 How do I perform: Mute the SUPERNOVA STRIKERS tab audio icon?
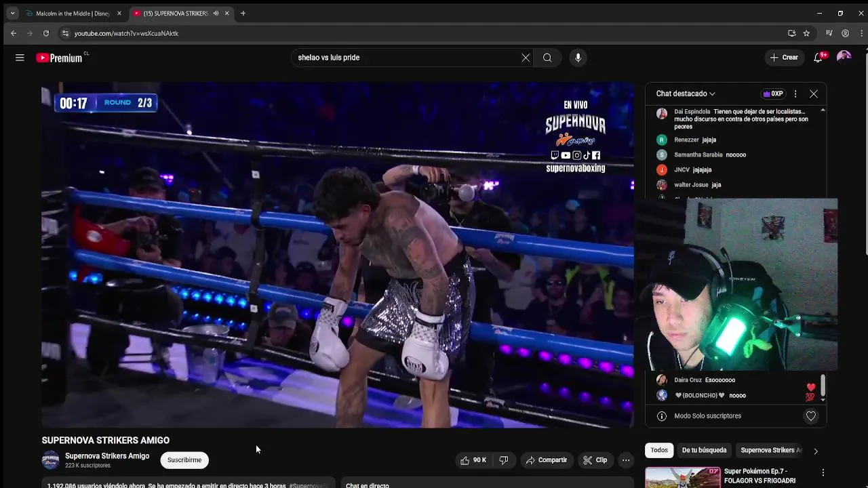[216, 14]
